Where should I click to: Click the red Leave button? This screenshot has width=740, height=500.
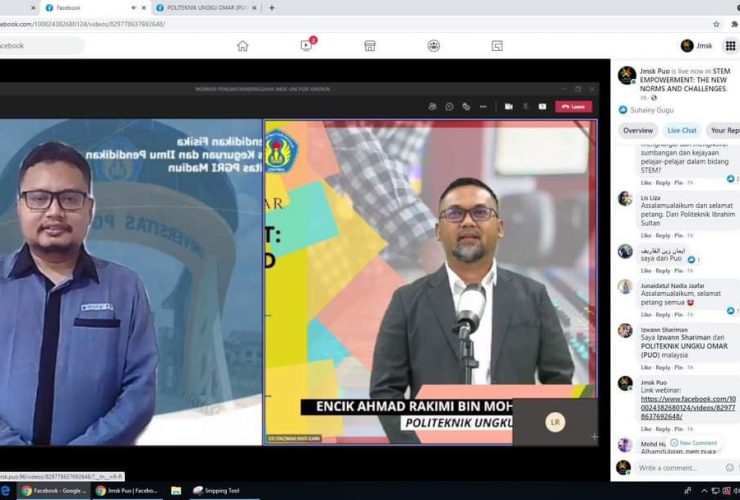coord(573,107)
